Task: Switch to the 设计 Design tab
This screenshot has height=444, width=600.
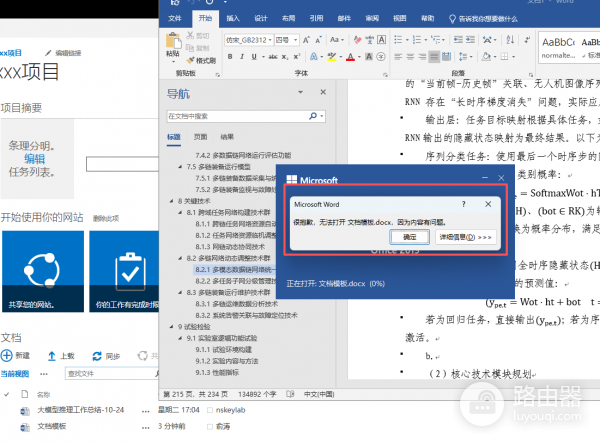Action: click(x=261, y=18)
